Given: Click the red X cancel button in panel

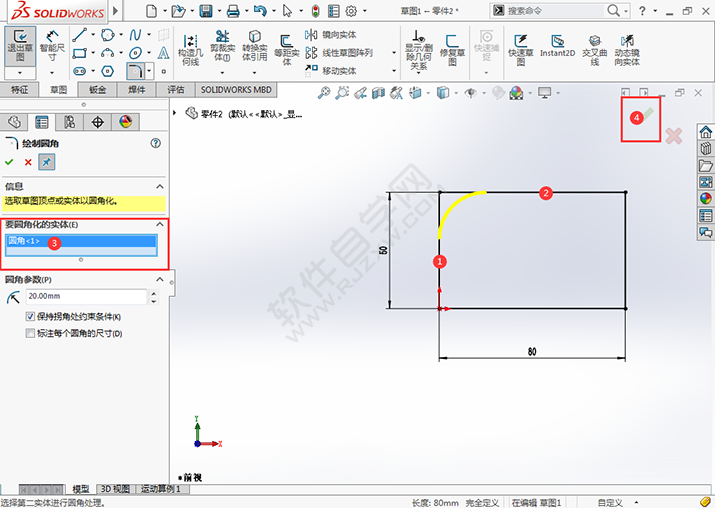Looking at the screenshot, I should tap(28, 162).
